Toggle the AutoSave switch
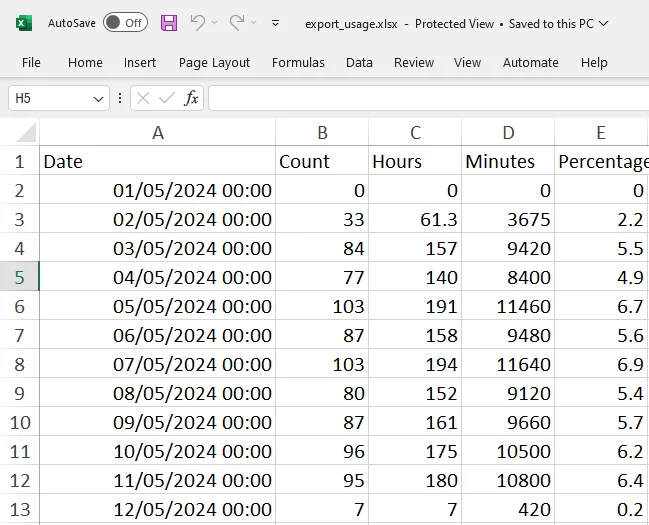 (125, 23)
